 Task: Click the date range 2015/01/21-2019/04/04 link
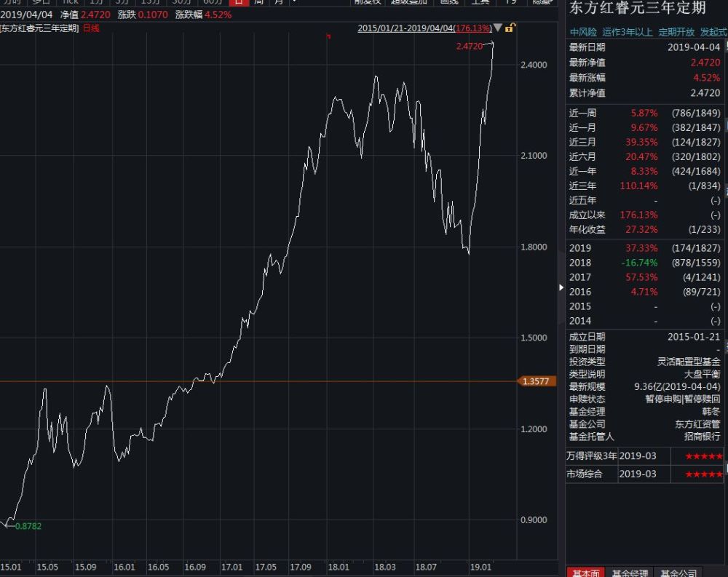(425, 28)
